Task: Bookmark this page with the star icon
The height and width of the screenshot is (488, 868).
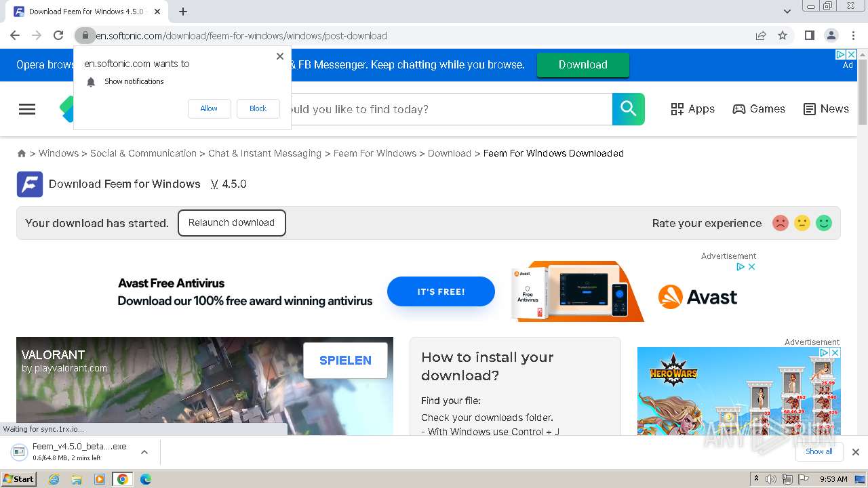Action: point(783,35)
